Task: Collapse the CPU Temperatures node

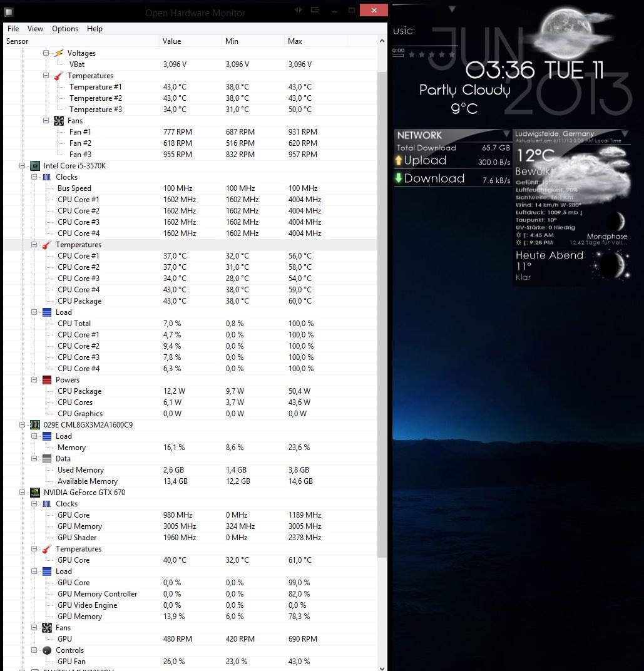Action: 34,244
